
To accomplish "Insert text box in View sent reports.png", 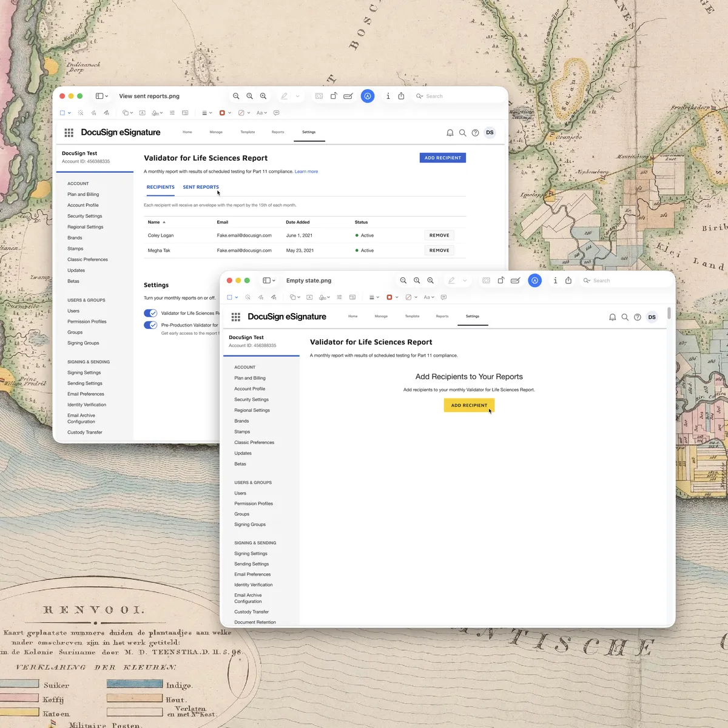I will 143,113.
